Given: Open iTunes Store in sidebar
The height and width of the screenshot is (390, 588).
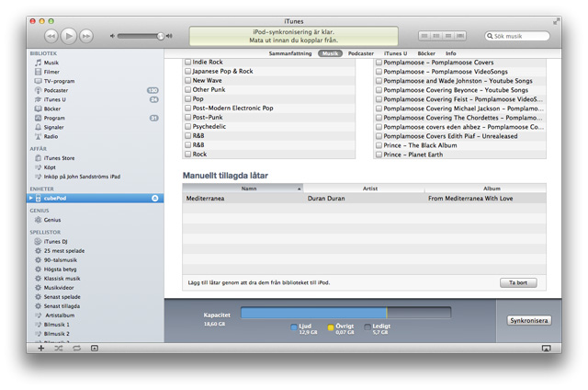Looking at the screenshot, I should point(59,158).
